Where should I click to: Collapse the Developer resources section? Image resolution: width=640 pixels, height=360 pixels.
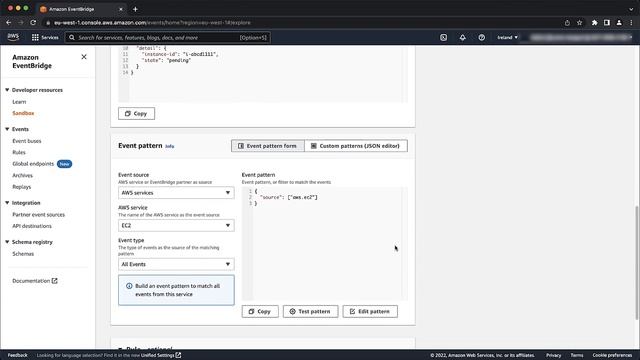pyautogui.click(x=7, y=90)
